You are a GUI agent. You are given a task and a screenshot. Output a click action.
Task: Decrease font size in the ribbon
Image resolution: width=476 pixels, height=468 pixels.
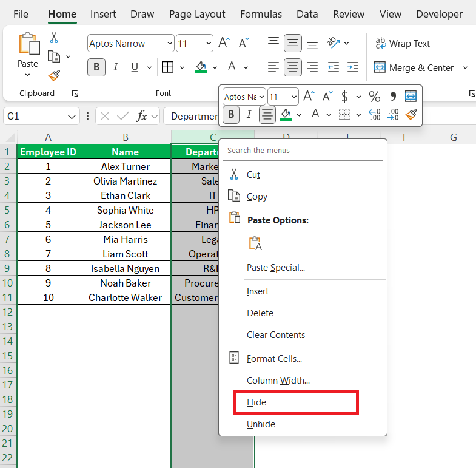click(x=244, y=43)
